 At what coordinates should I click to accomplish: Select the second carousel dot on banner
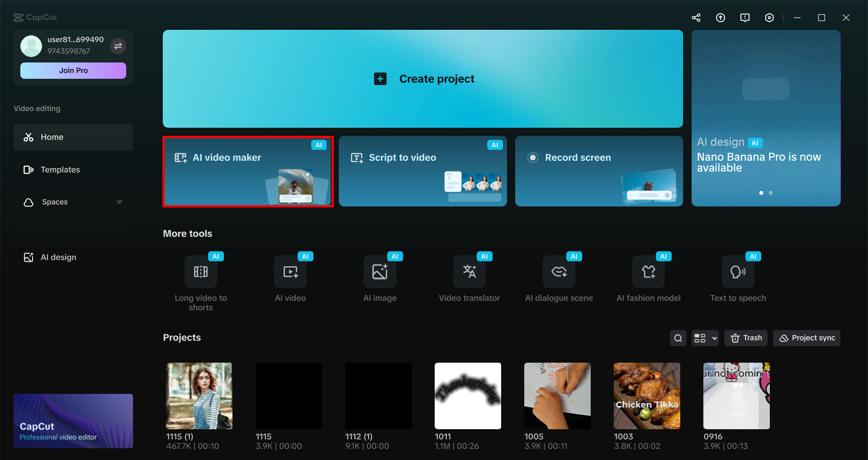click(771, 193)
